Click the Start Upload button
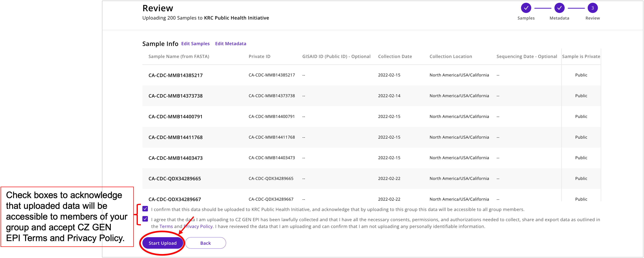Screen dimensions: 644x258 click(163, 243)
